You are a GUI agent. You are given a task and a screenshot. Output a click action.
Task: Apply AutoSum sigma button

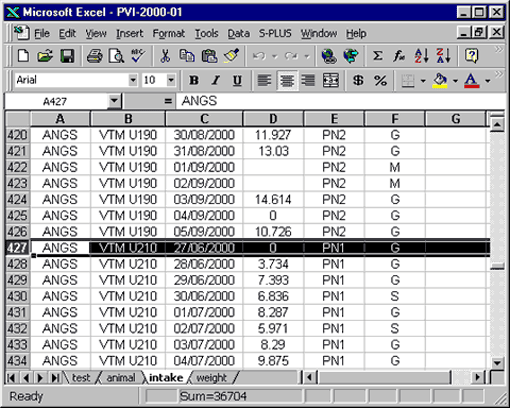[x=378, y=56]
